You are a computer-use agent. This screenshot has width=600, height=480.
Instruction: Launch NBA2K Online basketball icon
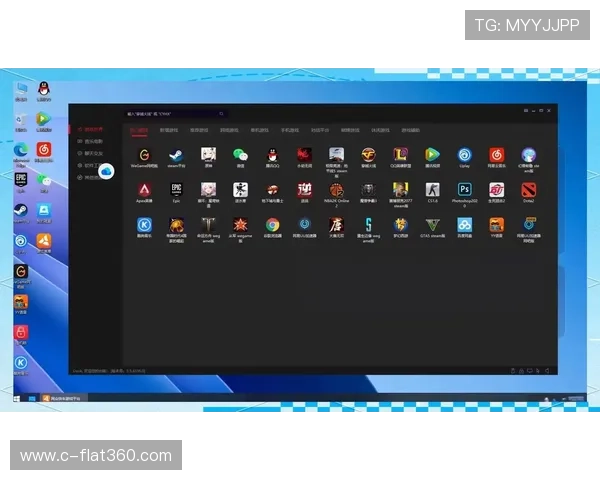pos(336,190)
